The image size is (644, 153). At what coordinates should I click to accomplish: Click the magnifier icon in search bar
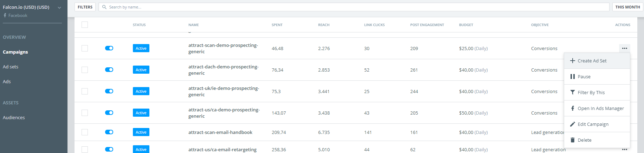pyautogui.click(x=104, y=7)
